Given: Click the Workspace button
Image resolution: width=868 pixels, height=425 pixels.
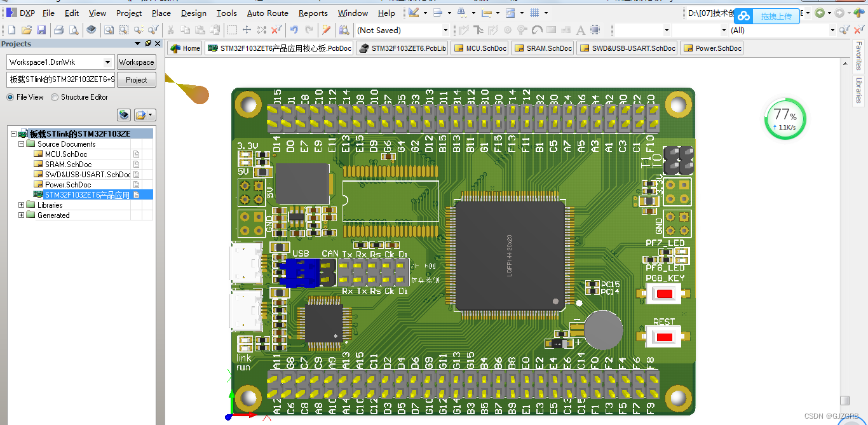Looking at the screenshot, I should (x=136, y=62).
